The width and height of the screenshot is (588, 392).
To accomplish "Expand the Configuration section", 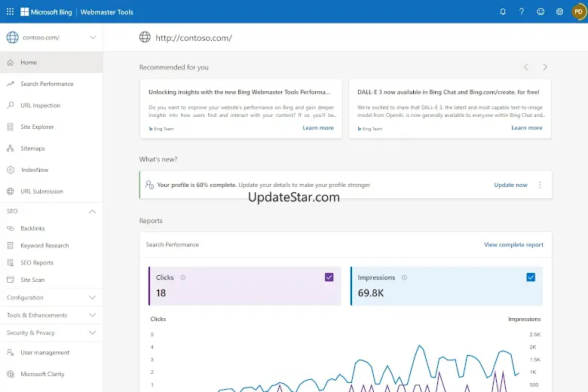I will [93, 298].
